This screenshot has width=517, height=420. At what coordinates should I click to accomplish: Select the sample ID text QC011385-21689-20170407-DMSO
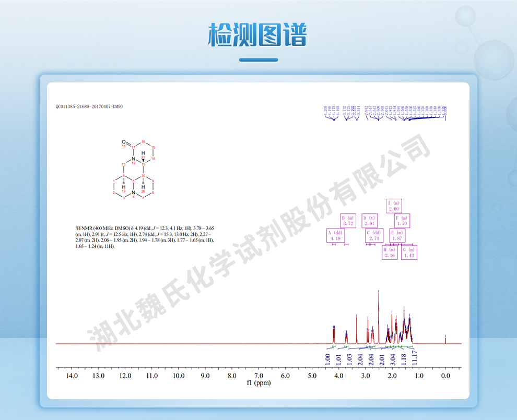tap(89, 106)
